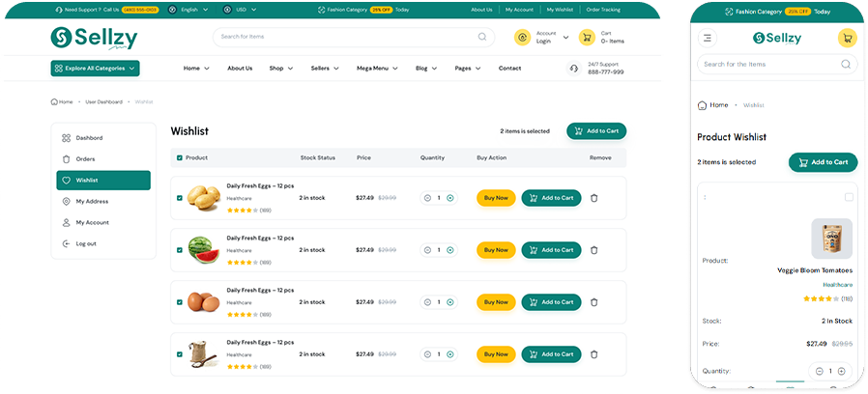Increase quantity of the first wishlist item
Viewport: 868px width, 394px height.
(x=450, y=198)
